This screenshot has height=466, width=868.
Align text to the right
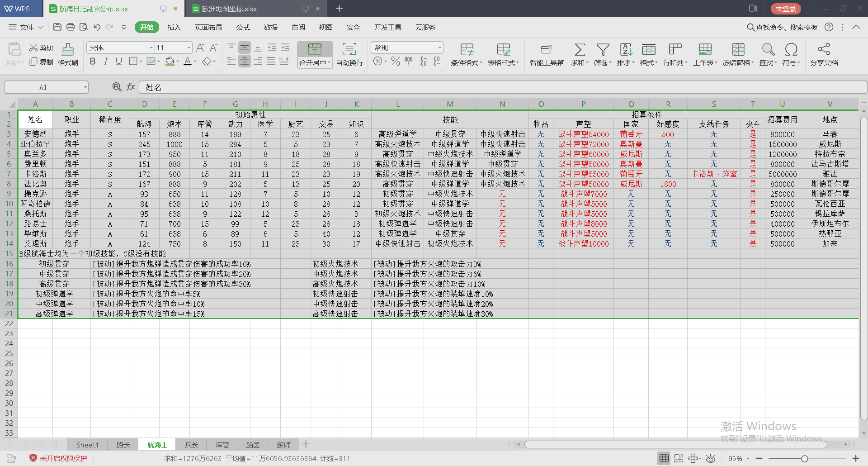click(258, 61)
